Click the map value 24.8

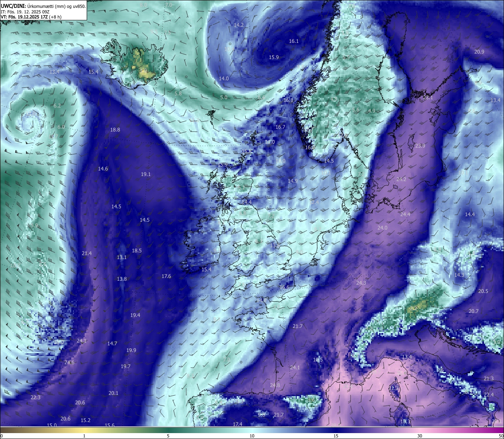click(x=275, y=385)
